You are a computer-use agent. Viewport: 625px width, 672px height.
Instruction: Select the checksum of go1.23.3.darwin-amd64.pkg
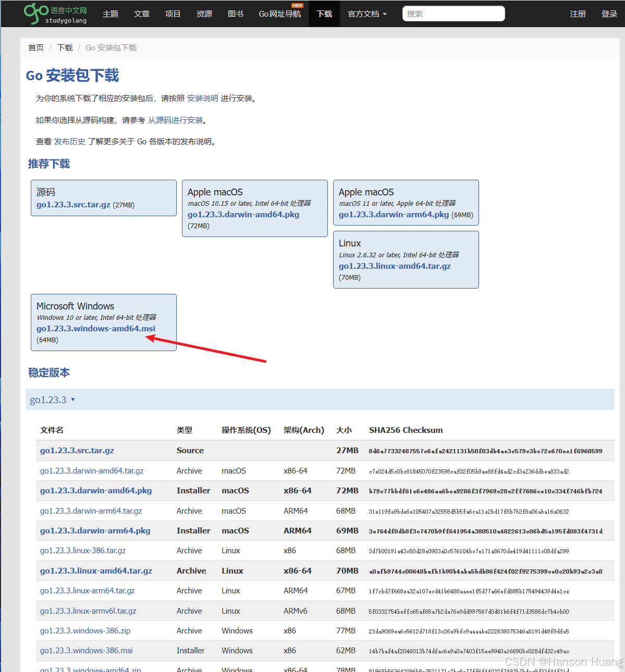(x=486, y=491)
